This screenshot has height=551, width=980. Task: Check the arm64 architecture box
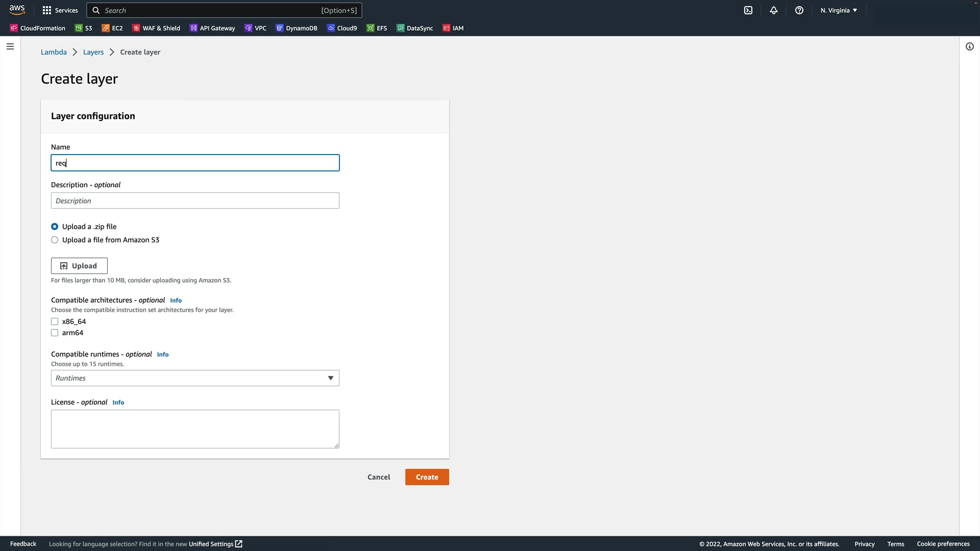point(55,333)
